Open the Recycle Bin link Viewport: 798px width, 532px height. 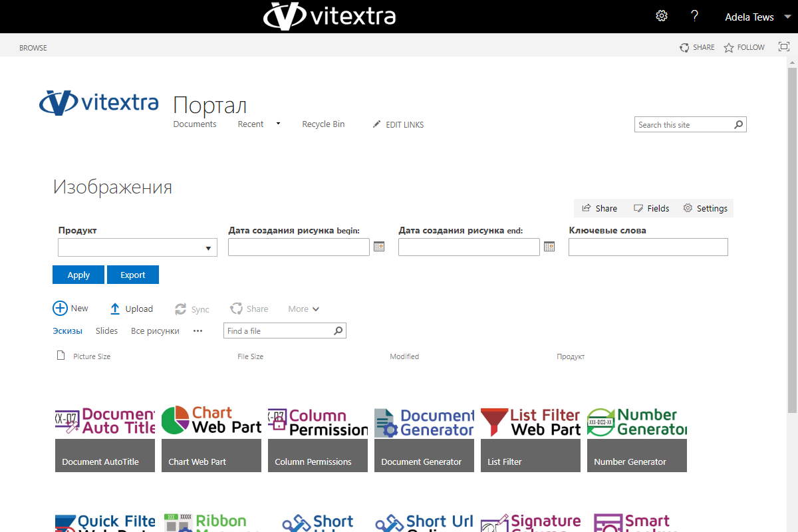[x=323, y=124]
